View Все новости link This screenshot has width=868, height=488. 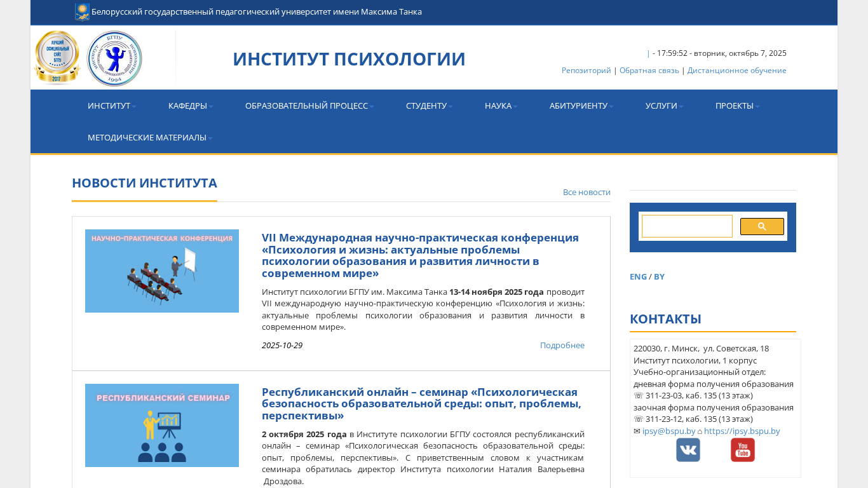[x=587, y=192]
